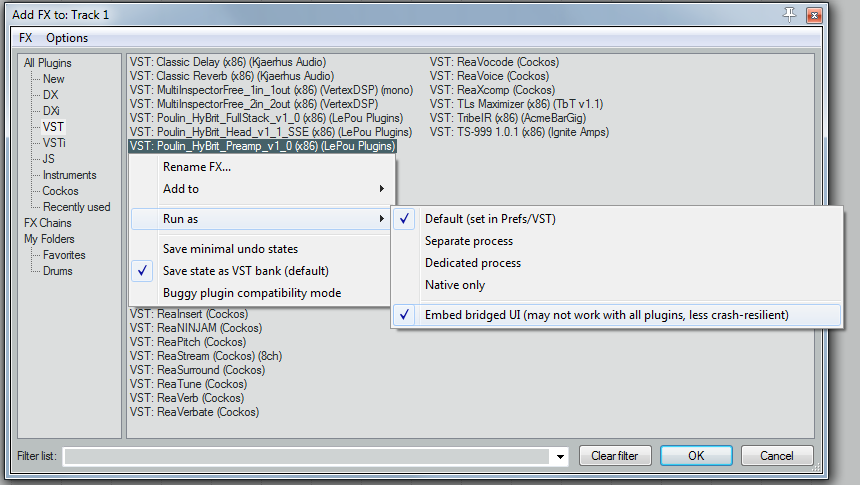Click into the Filter list field

307,456
